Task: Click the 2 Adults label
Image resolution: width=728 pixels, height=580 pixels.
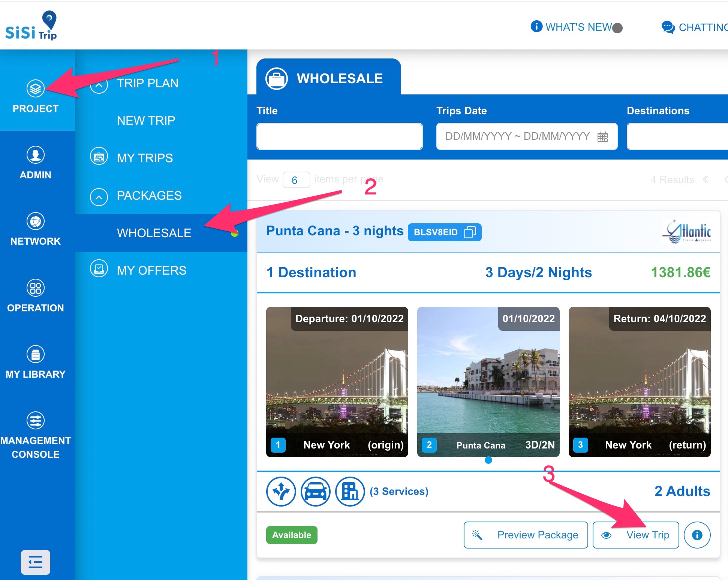Action: point(682,491)
